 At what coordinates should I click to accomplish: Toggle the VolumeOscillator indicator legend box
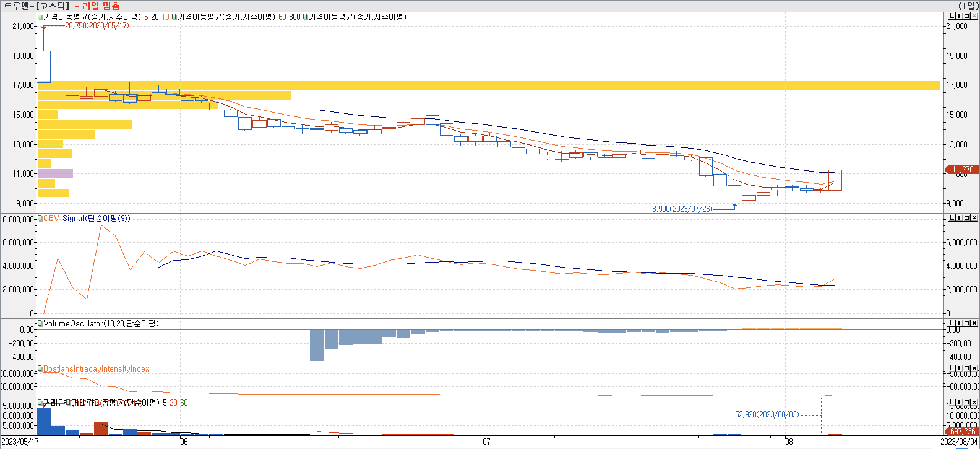[x=40, y=323]
